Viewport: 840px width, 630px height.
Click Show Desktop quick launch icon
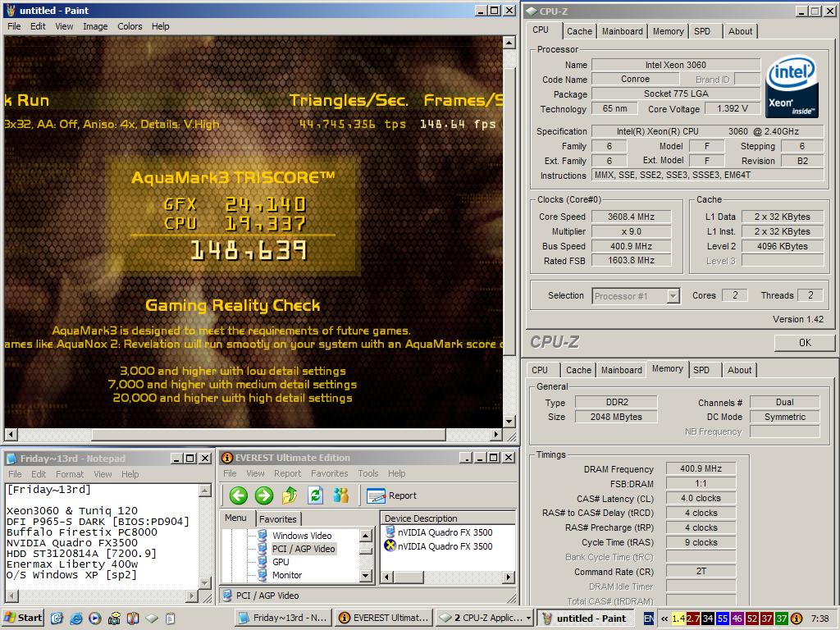pyautogui.click(x=57, y=619)
